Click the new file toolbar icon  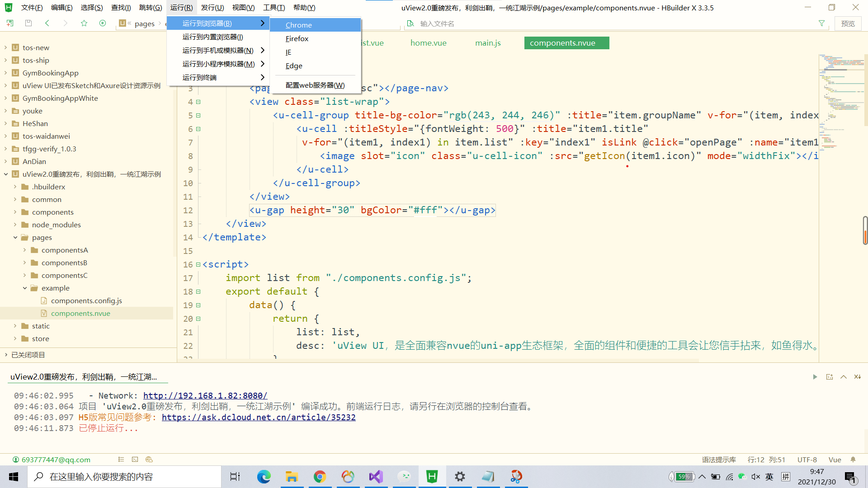[x=10, y=23]
